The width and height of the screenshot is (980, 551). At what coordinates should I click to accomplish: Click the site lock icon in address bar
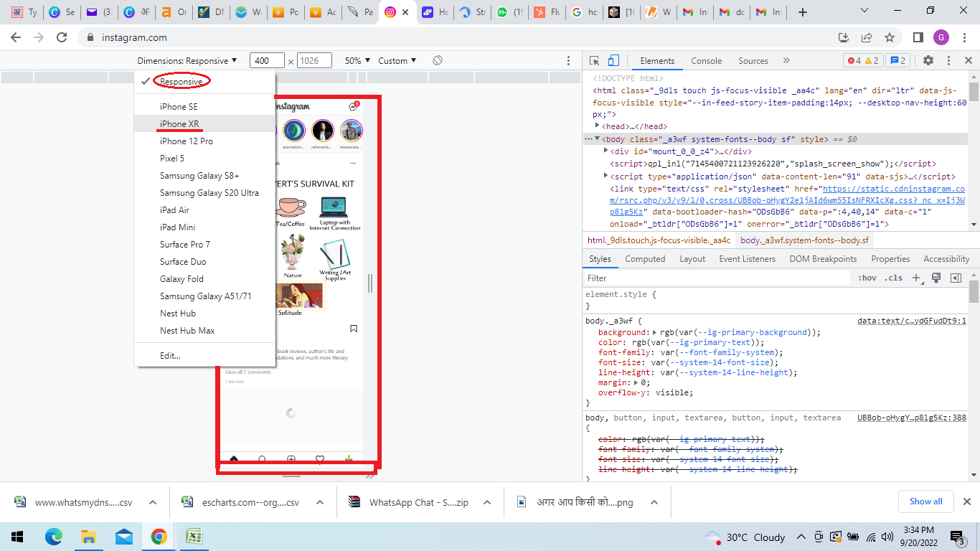pyautogui.click(x=90, y=37)
